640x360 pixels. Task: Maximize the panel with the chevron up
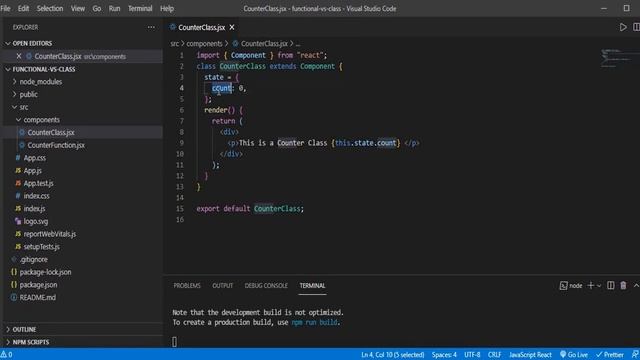pos(636,286)
